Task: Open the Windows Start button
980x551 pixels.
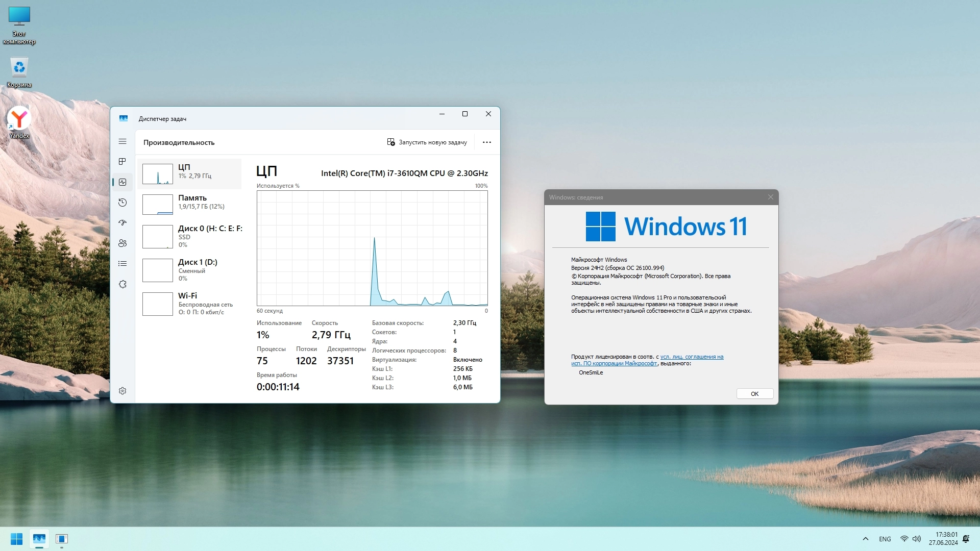Action: tap(16, 539)
